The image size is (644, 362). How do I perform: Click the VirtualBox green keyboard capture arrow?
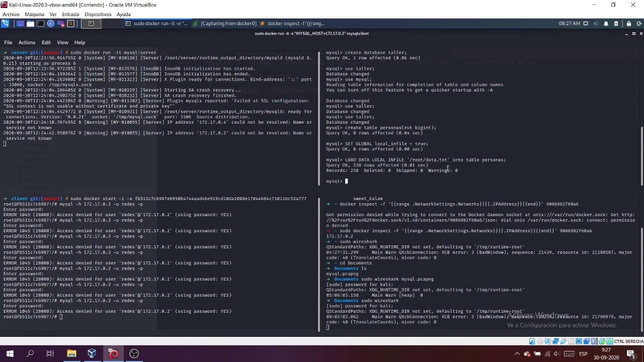pyautogui.click(x=610, y=341)
